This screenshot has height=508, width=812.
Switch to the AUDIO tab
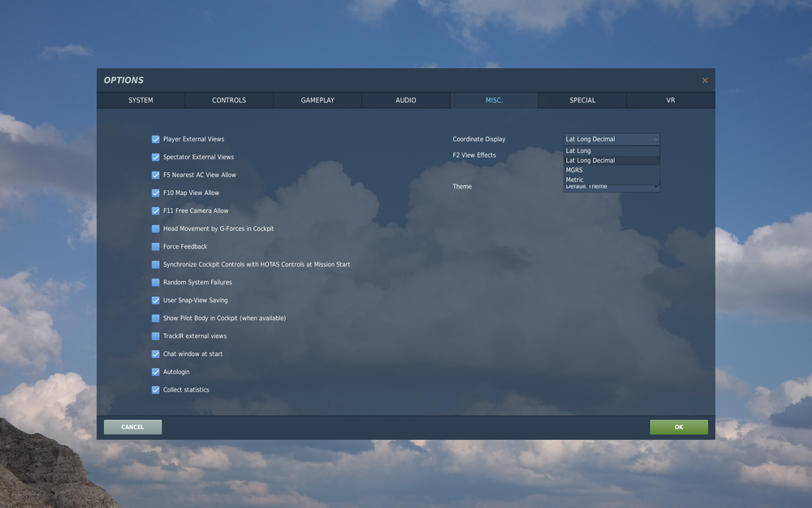[x=405, y=99]
